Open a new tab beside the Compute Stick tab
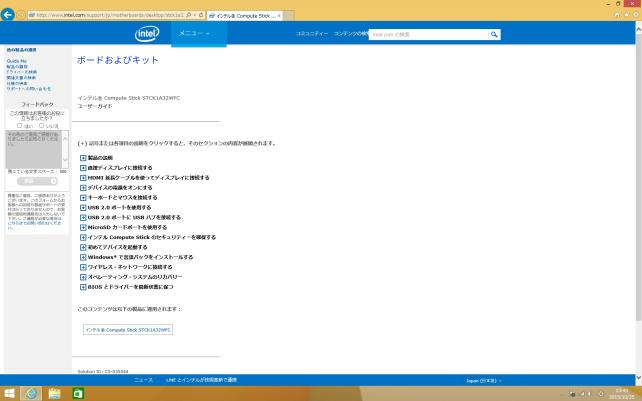Screen dimensions: 642x401 pyautogui.click(x=289, y=16)
